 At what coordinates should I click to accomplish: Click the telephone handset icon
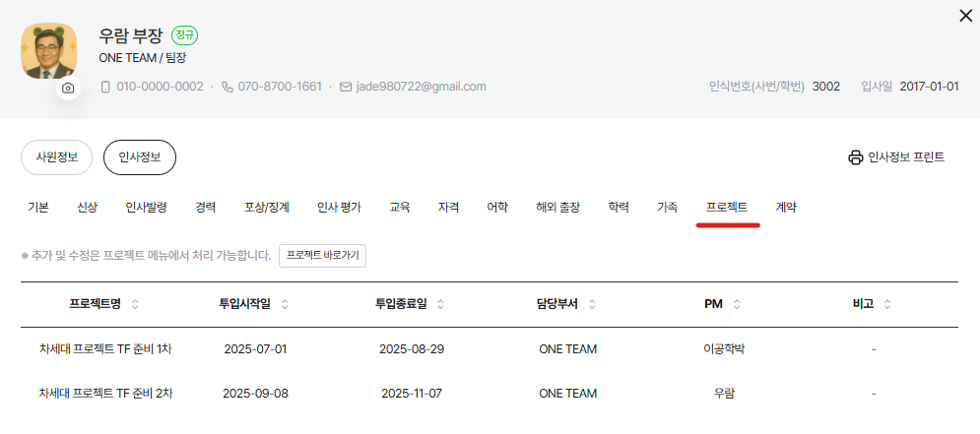pos(228,87)
